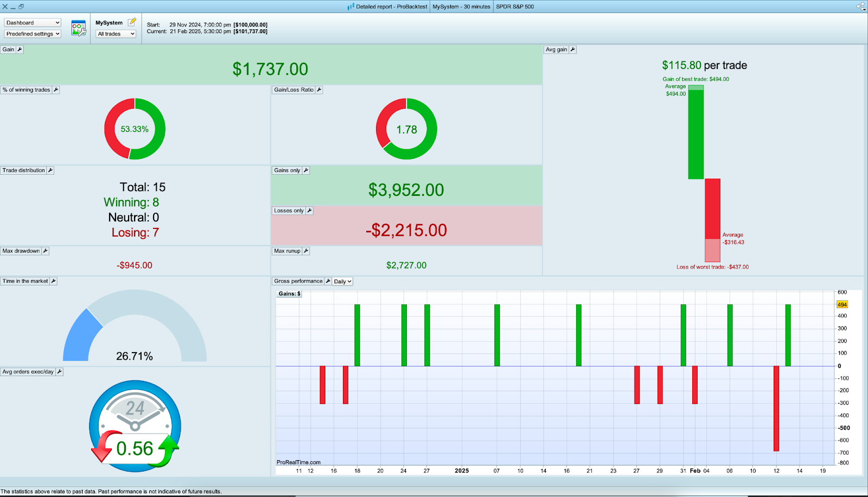Open the All trades dropdown

(116, 34)
